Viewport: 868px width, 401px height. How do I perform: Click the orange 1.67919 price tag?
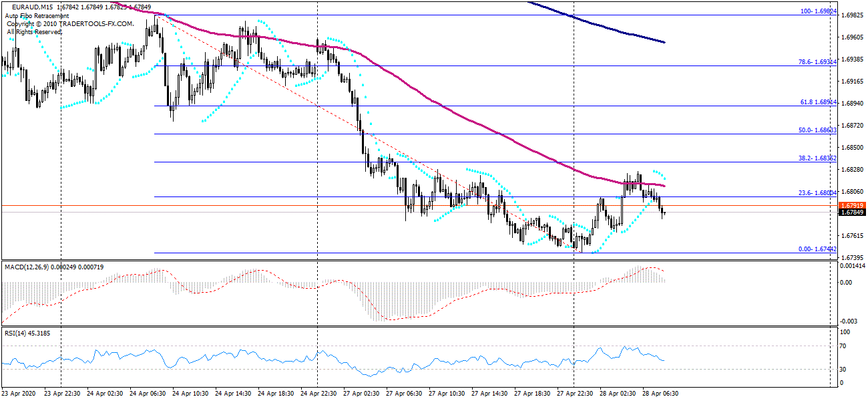click(x=852, y=205)
